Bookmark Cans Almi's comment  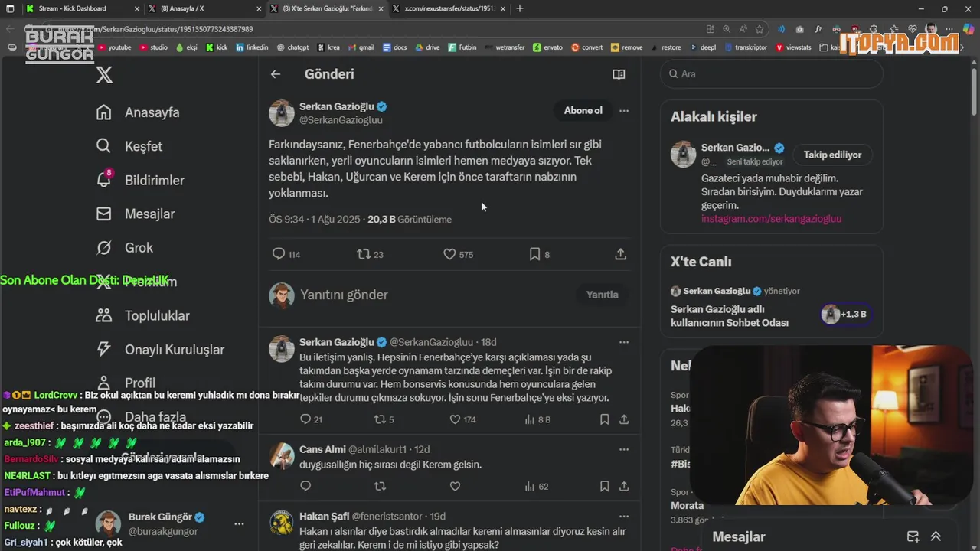(x=604, y=486)
